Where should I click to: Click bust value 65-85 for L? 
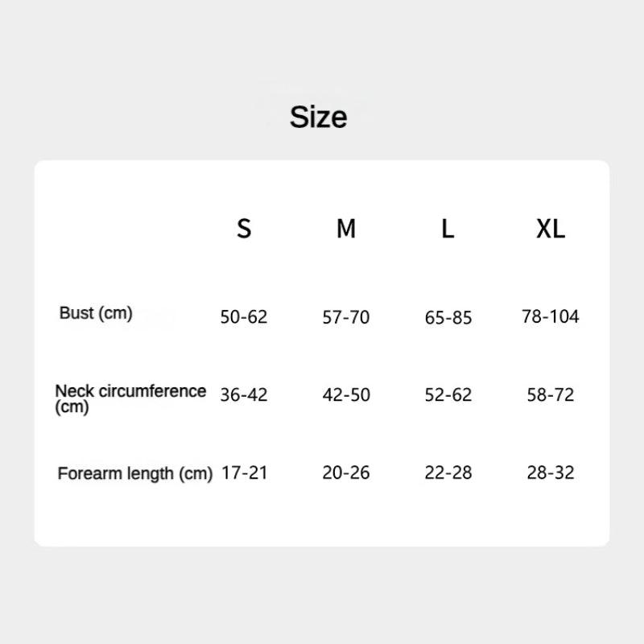point(448,317)
